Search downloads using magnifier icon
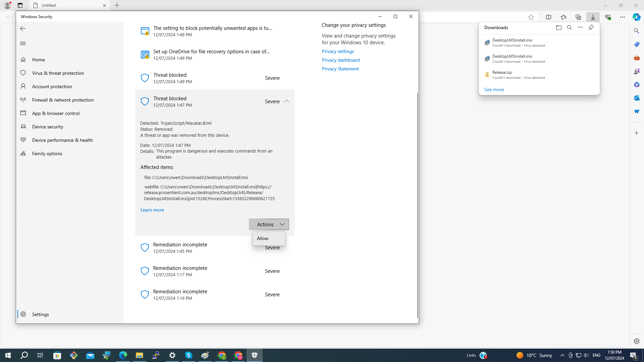This screenshot has height=362, width=644. [570, 27]
